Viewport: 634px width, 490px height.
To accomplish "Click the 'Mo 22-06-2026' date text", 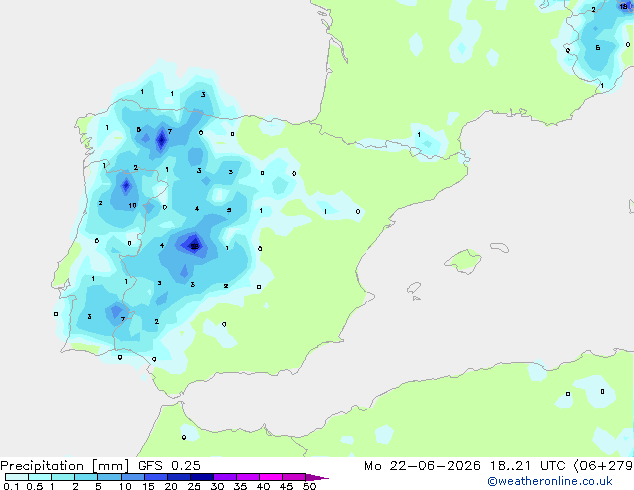I will pos(422,466).
